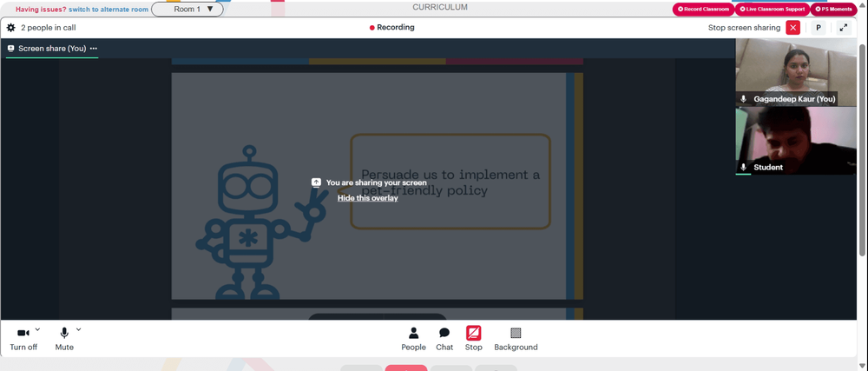868x371 pixels.
Task: Click the sharing screen icon in the overlay
Action: tap(316, 182)
